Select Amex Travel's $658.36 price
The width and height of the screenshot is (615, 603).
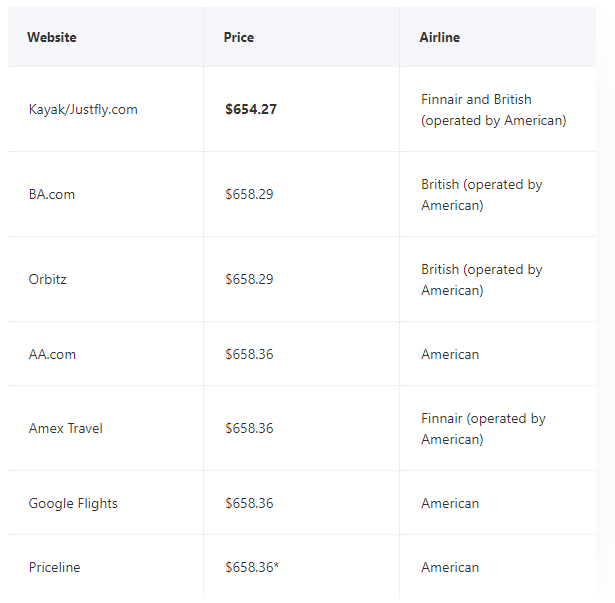[249, 428]
